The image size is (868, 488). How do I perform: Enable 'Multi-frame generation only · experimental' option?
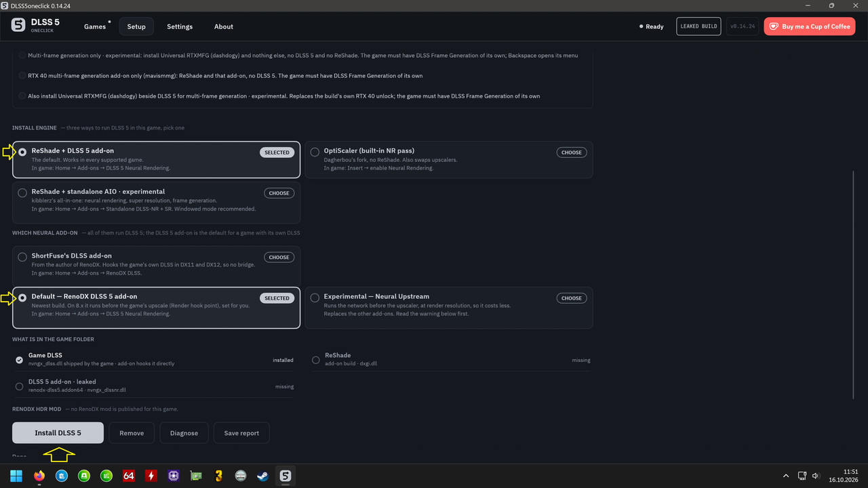(x=22, y=56)
